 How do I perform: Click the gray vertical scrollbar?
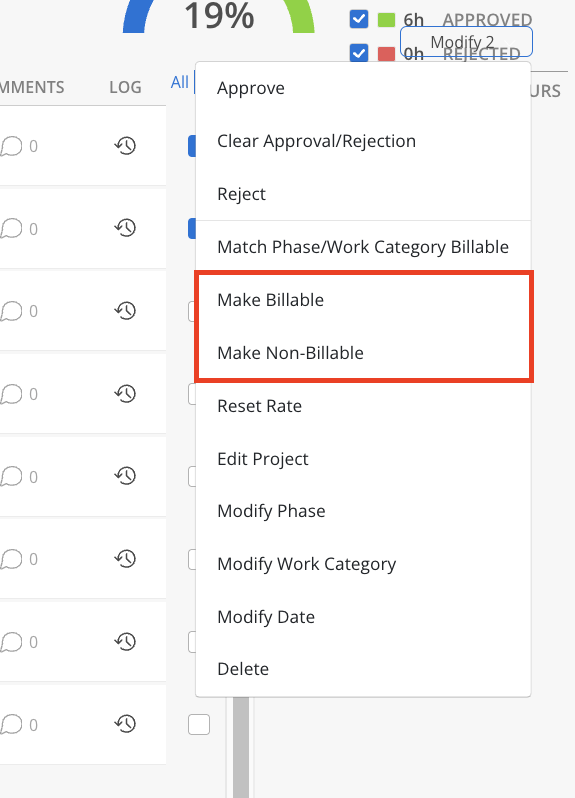coord(241,747)
